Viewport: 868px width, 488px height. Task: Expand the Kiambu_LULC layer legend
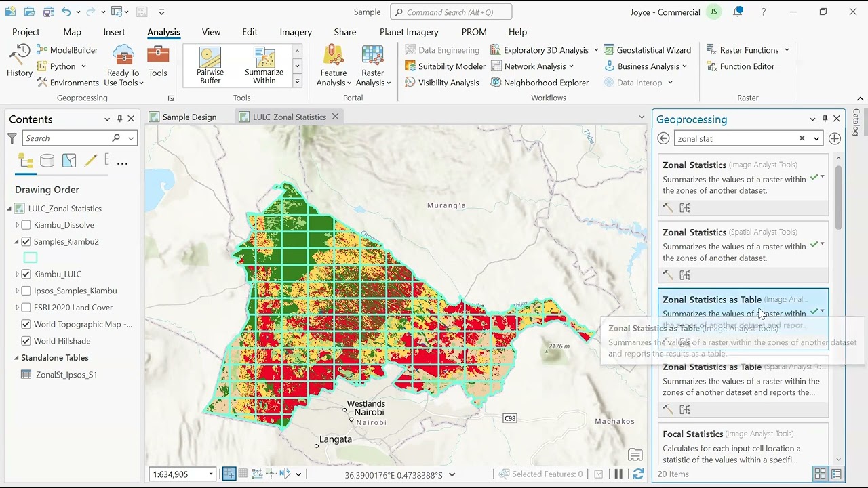tap(17, 274)
